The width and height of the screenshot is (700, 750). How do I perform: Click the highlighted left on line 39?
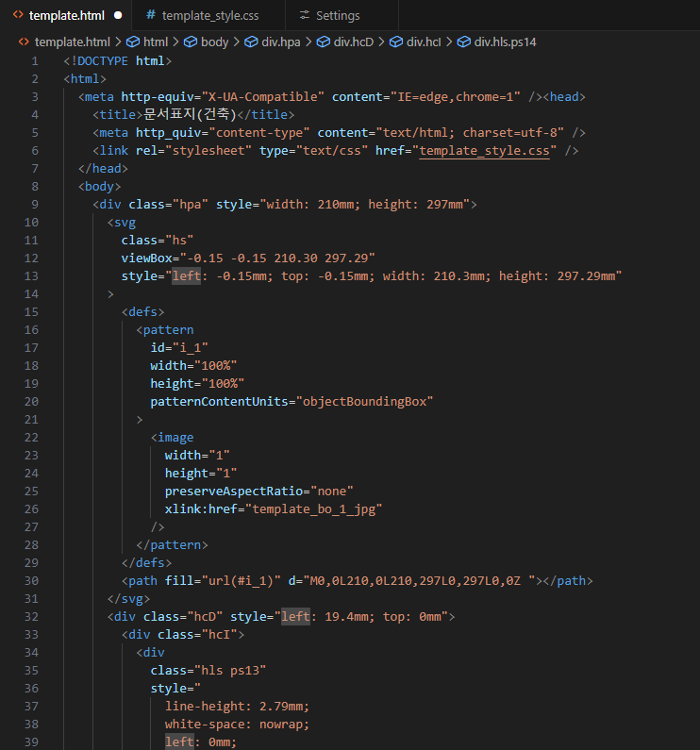(x=179, y=742)
